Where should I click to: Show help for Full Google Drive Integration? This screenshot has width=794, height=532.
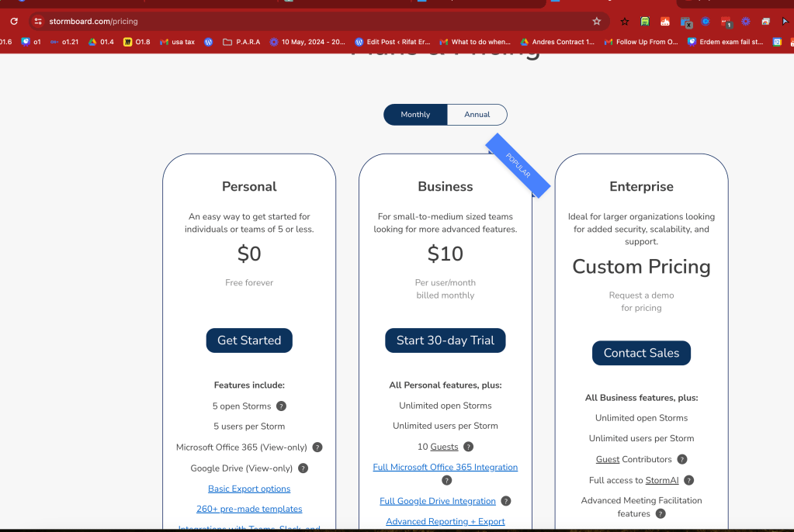[506, 501]
